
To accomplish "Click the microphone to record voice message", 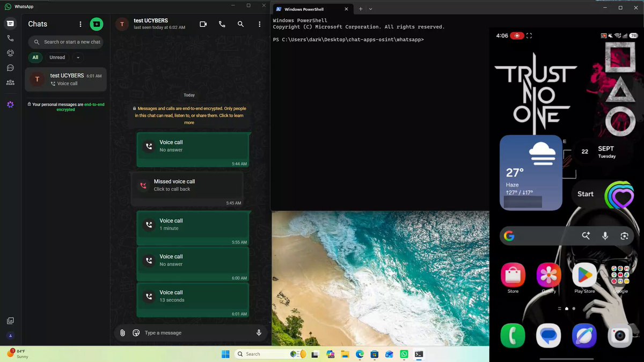I will [x=259, y=333].
